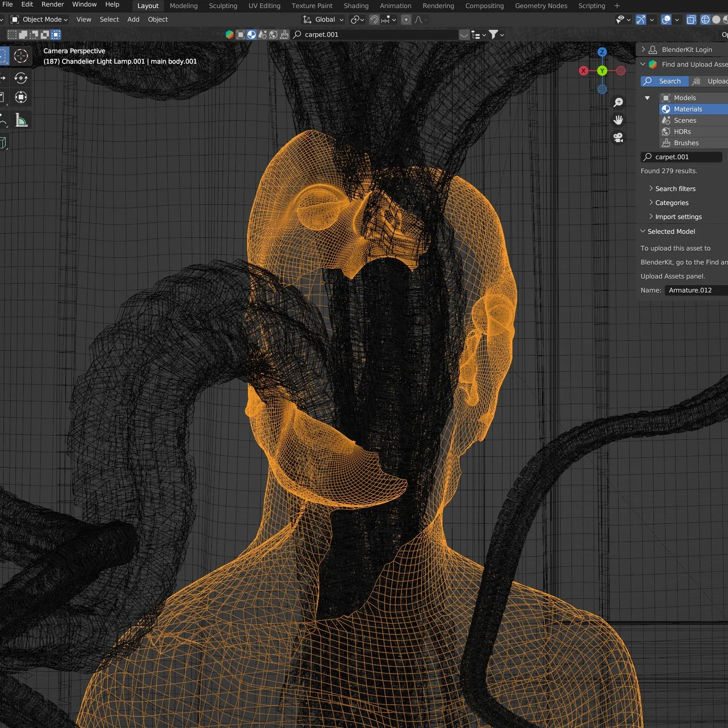This screenshot has height=728, width=728.
Task: Add a new workspace with plus
Action: pos(617,6)
